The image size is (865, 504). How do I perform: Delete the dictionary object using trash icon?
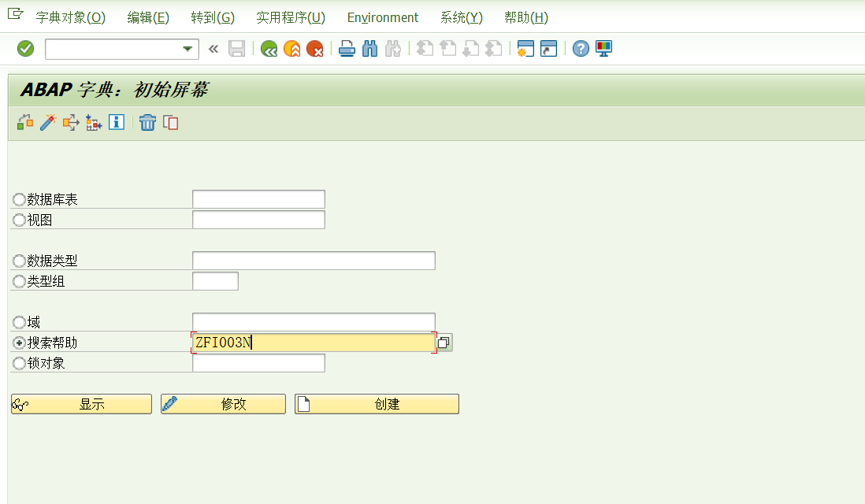147,123
